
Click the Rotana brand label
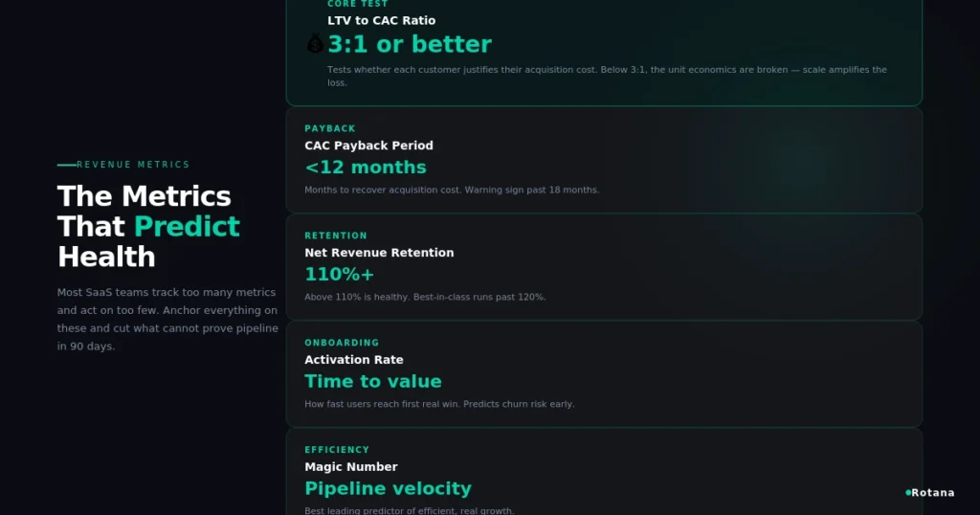[932, 492]
